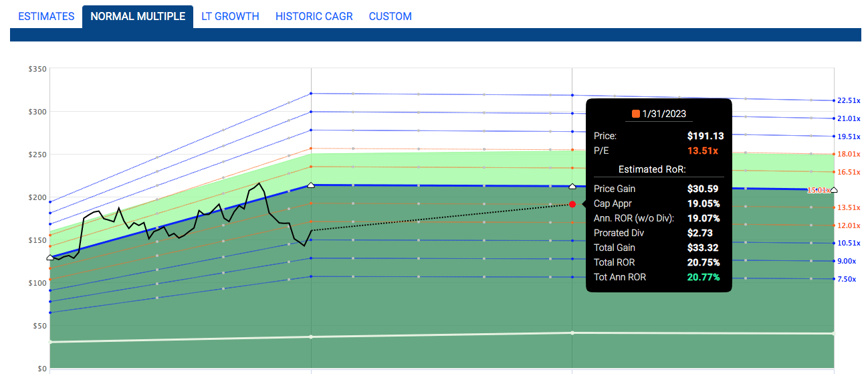Switch to the Estimates tab
The image size is (868, 374).
click(46, 16)
